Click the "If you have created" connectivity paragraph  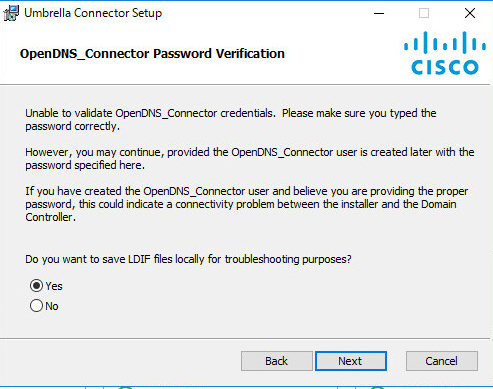coord(247,204)
